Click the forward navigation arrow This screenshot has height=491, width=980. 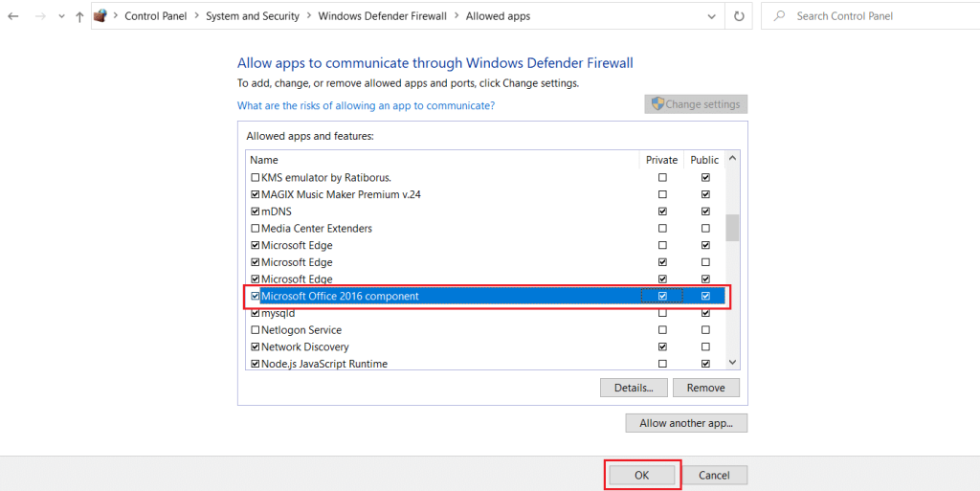41,16
